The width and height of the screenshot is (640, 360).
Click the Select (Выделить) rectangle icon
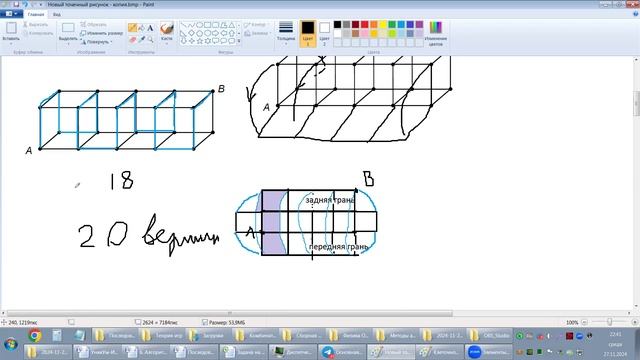(x=68, y=28)
